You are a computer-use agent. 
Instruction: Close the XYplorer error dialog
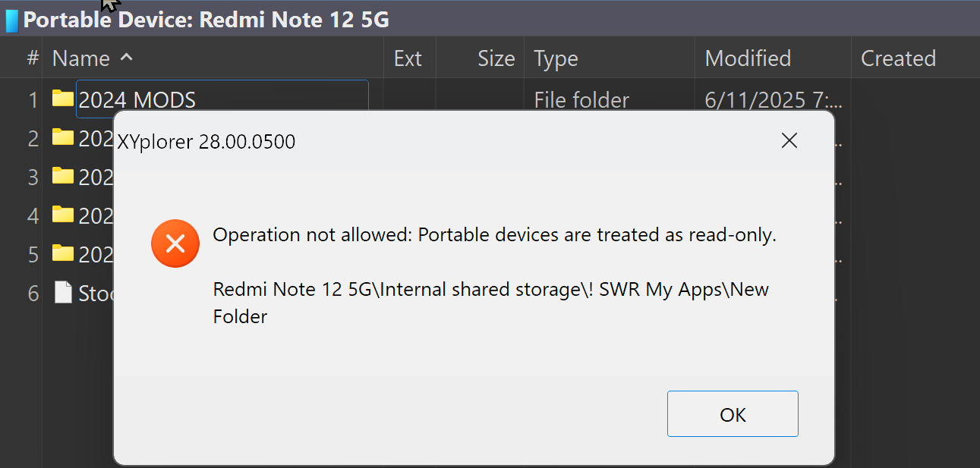[x=789, y=141]
